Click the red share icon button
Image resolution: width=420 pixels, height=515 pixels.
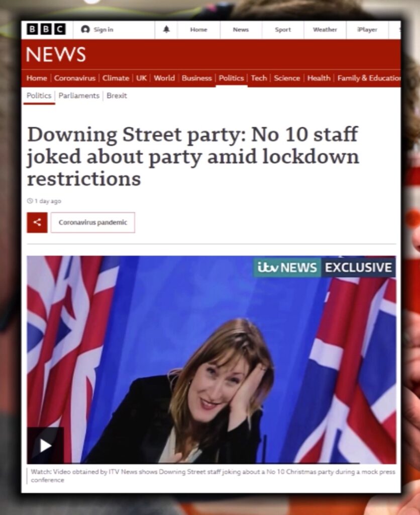point(37,222)
